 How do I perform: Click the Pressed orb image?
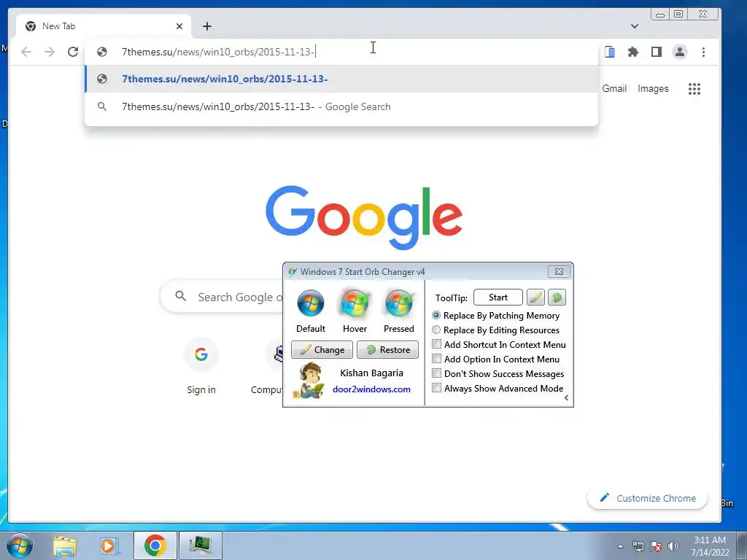point(399,303)
